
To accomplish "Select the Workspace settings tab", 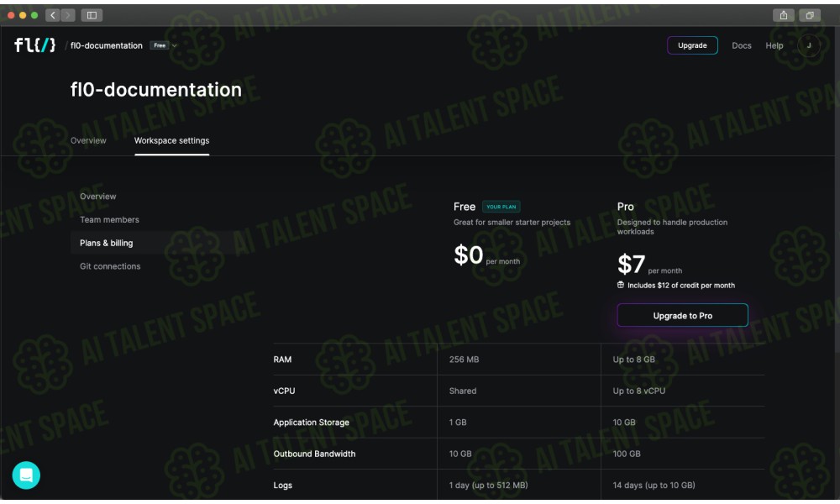I will pyautogui.click(x=171, y=140).
